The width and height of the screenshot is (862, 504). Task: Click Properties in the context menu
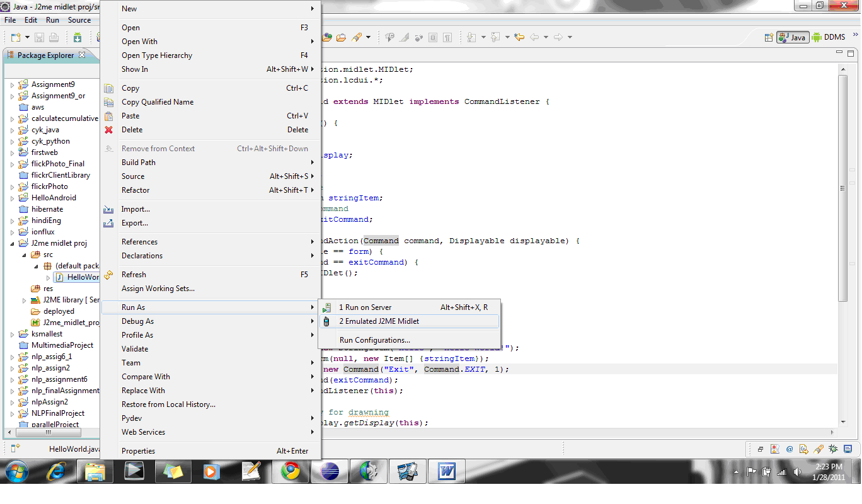tap(138, 451)
